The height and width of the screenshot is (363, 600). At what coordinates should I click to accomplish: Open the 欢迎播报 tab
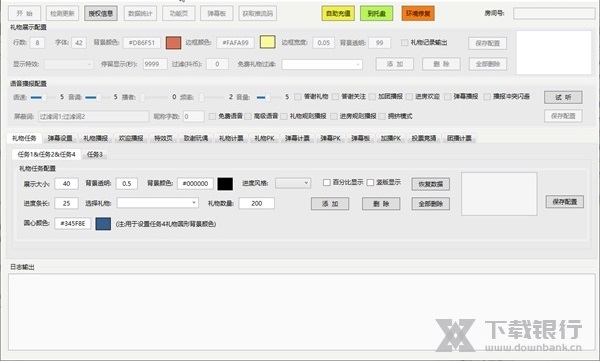click(131, 138)
